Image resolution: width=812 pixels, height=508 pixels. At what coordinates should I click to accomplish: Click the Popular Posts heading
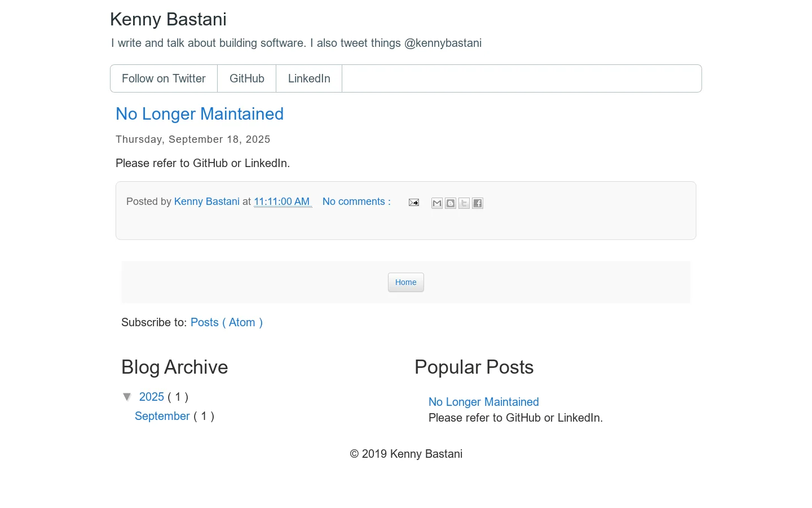pos(474,367)
